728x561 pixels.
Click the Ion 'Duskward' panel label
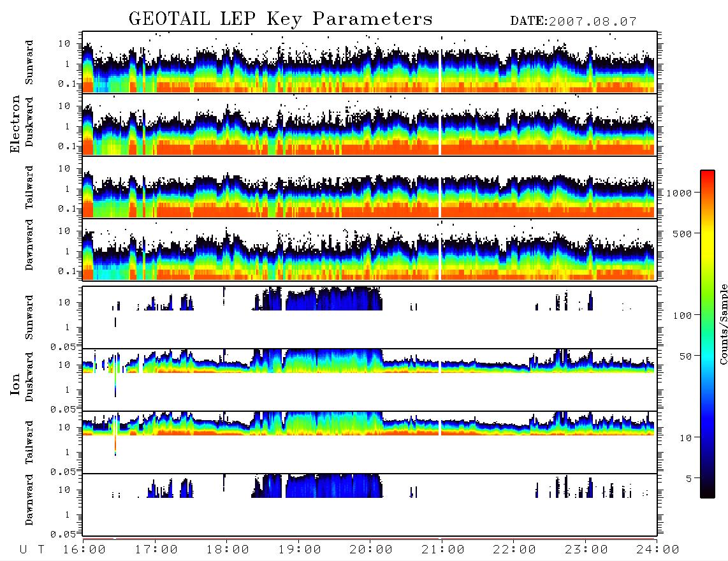pyautogui.click(x=29, y=377)
